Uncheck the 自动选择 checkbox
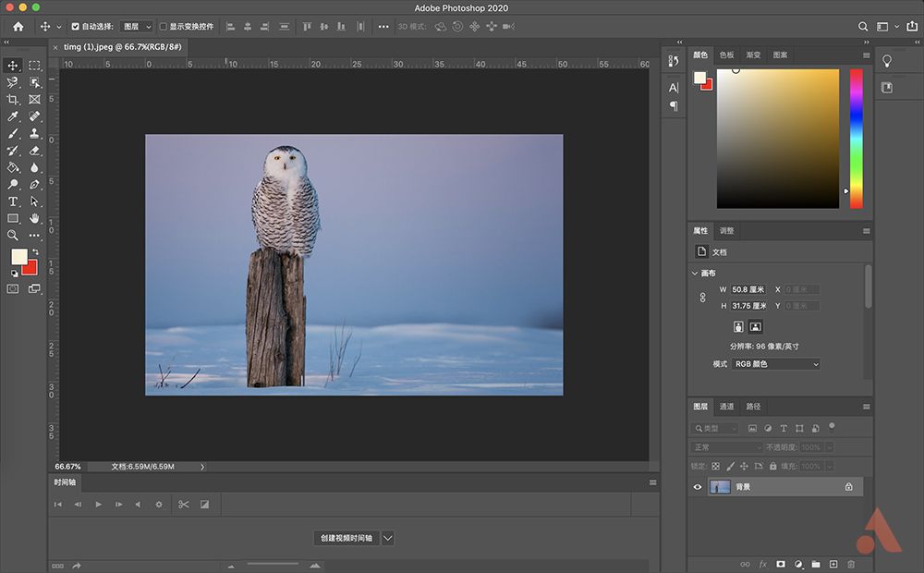 coord(76,27)
